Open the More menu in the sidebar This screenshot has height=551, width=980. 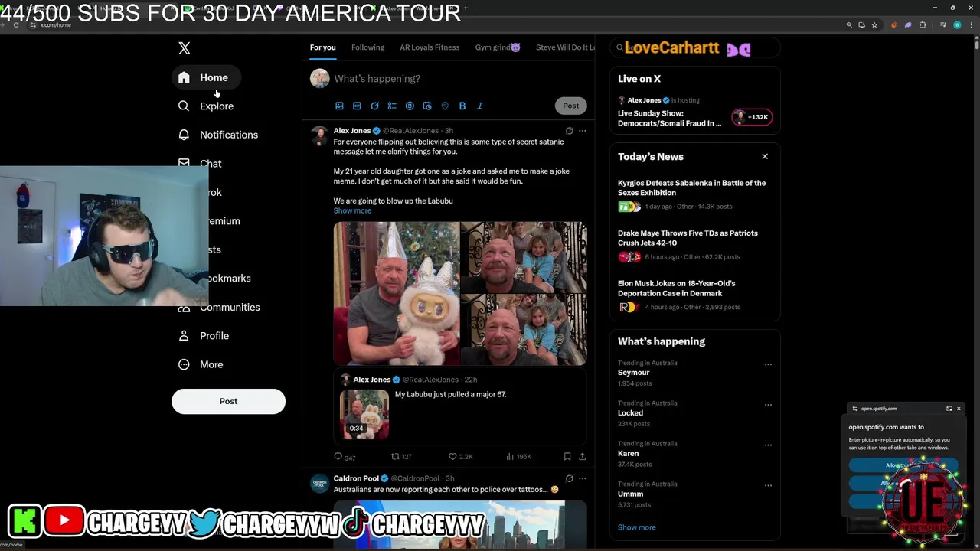[201, 364]
